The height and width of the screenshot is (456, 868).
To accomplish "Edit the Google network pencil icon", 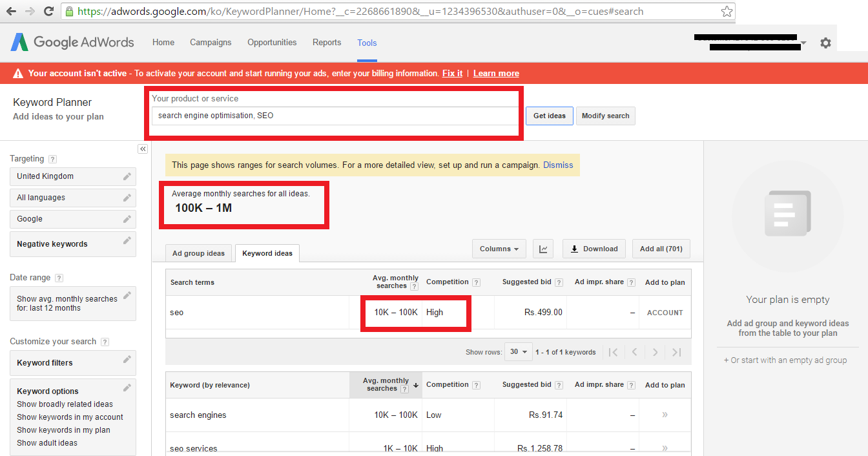I will 127,218.
